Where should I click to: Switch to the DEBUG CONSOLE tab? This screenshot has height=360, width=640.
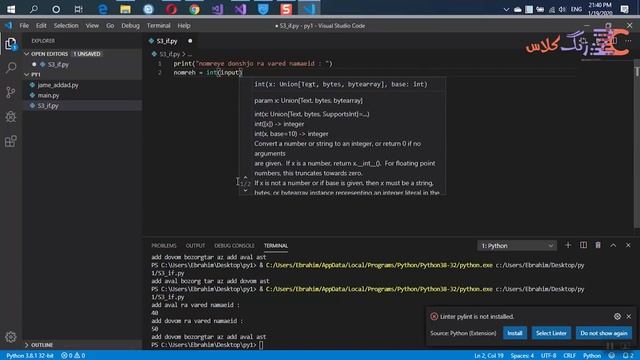tap(234, 246)
